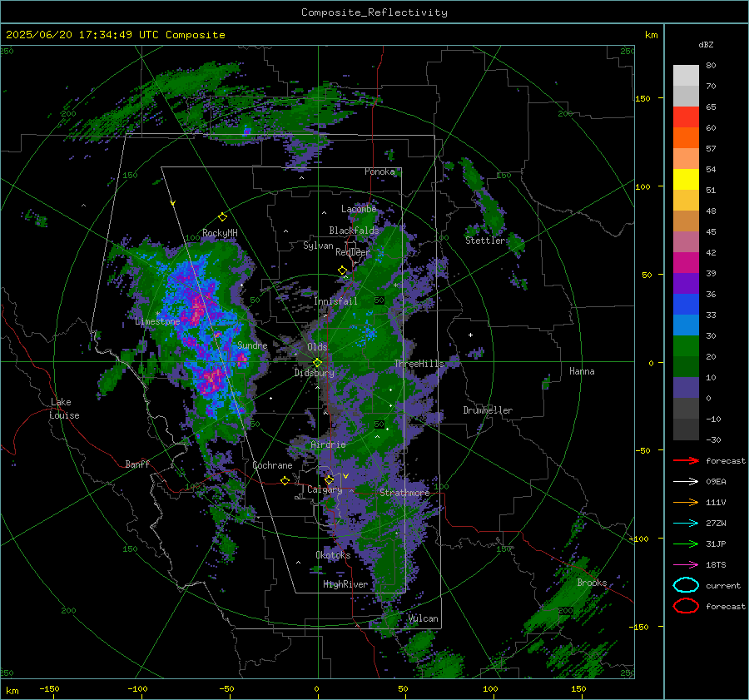The height and width of the screenshot is (700, 749).
Task: Click the Lacombe city label
Action: [x=359, y=209]
